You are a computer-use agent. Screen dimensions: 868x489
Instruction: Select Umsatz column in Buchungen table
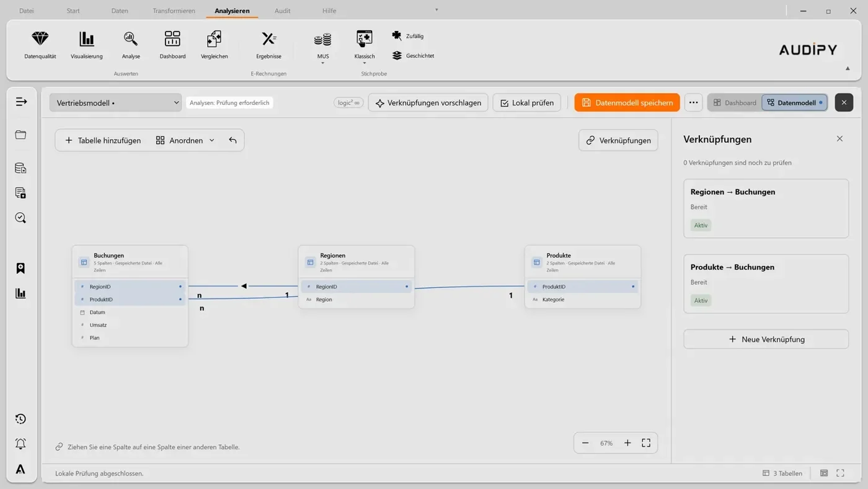pos(130,325)
